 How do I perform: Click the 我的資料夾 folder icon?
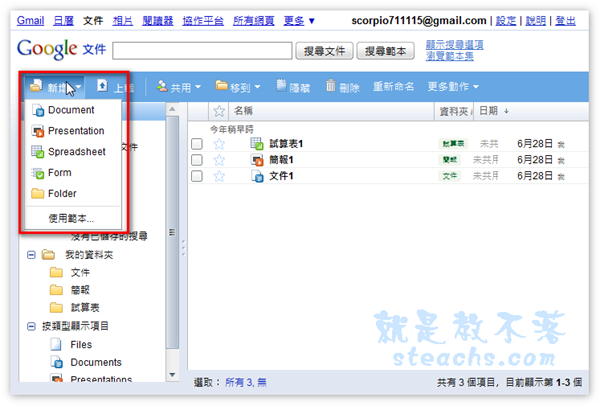coord(48,255)
